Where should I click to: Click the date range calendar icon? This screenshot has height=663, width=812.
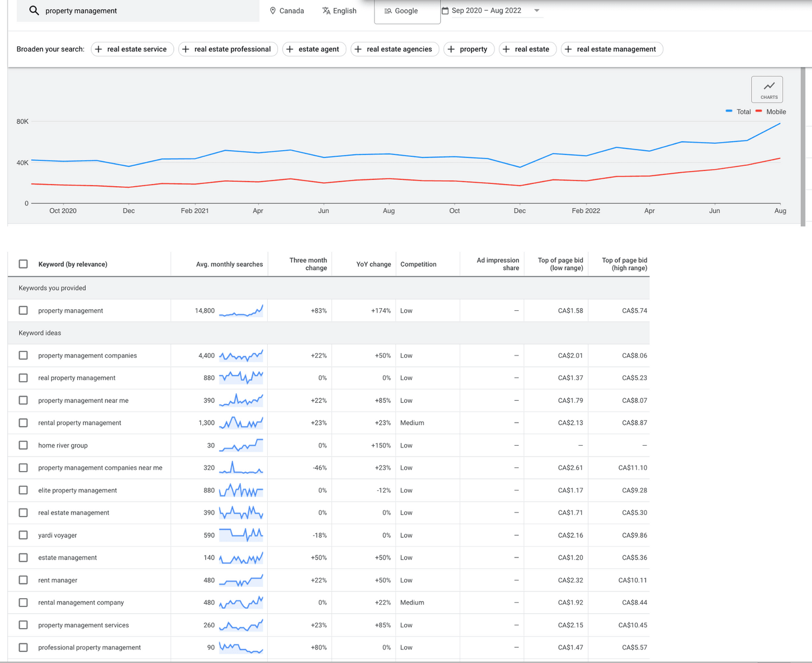point(445,11)
